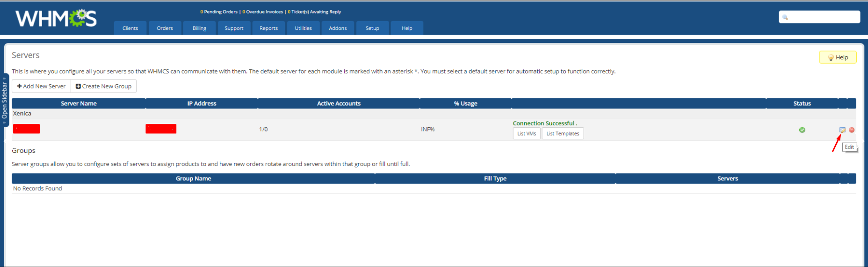Click the green status check icon
Image resolution: width=868 pixels, height=267 pixels.
(x=802, y=130)
